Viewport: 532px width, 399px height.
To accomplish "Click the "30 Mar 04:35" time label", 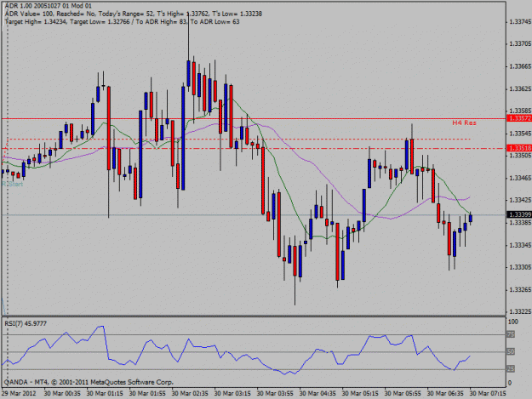I will pyautogui.click(x=317, y=393).
